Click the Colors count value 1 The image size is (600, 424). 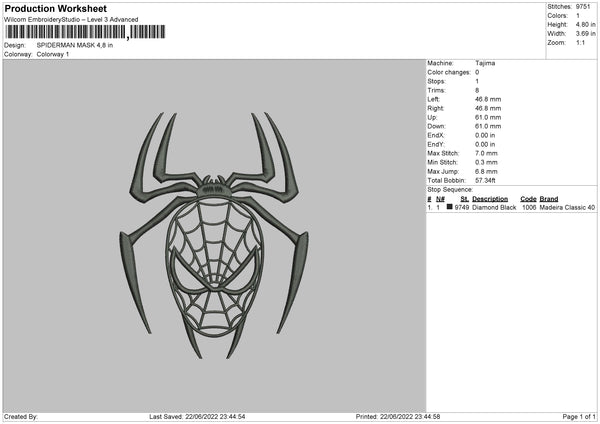pyautogui.click(x=578, y=16)
